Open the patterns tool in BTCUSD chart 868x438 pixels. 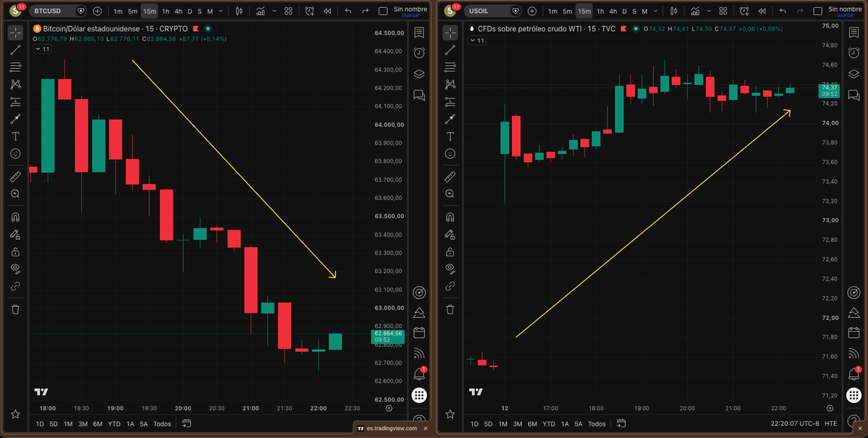click(15, 85)
